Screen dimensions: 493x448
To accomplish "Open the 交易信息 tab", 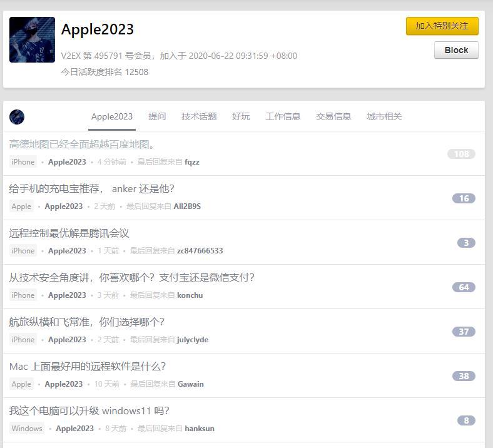I will pos(333,116).
